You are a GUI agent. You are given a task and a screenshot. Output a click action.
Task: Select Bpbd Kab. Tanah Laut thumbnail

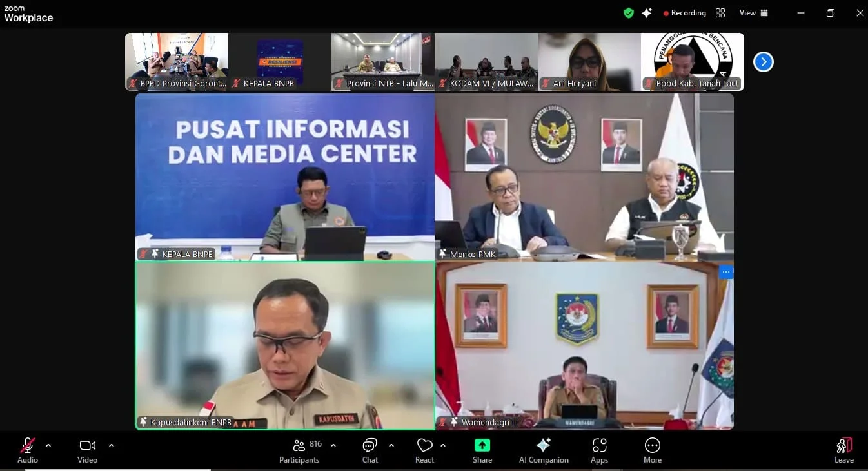693,62
